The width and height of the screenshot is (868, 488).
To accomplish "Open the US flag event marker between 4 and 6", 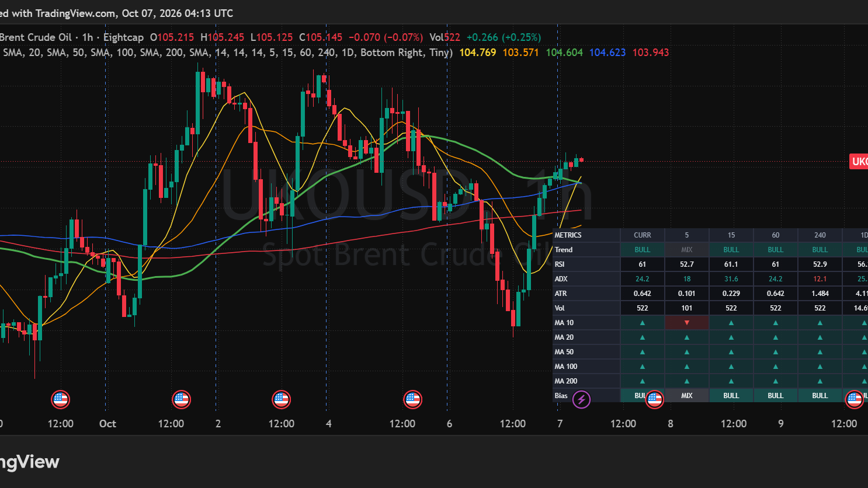I will coord(412,399).
